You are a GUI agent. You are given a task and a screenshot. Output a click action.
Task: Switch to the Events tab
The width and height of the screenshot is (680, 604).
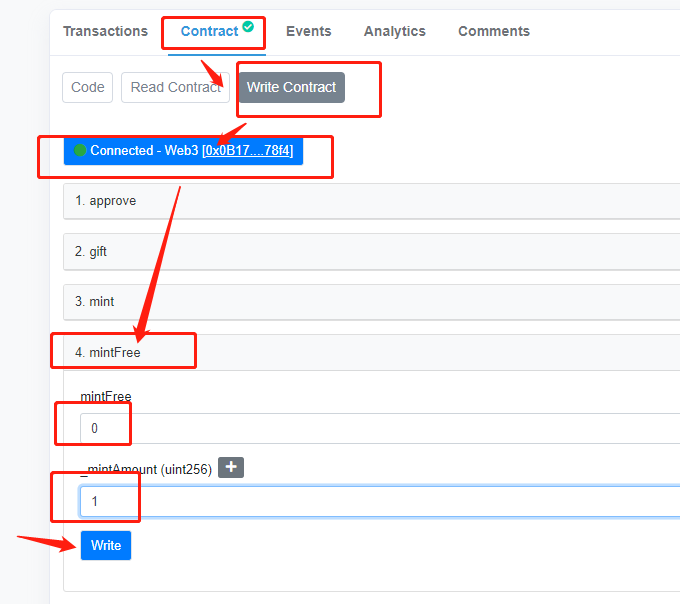point(308,31)
